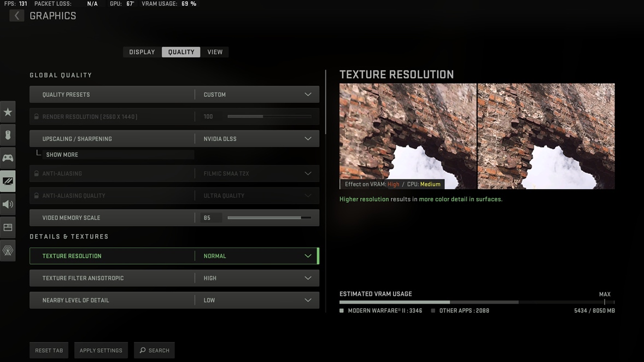The height and width of the screenshot is (362, 644).
Task: Switch to the View tab
Action: pos(215,52)
